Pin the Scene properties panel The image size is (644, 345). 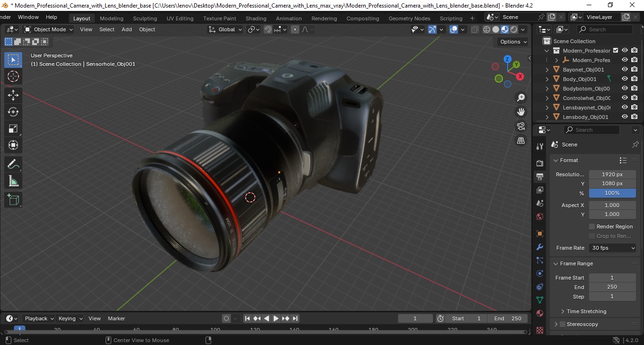tap(635, 145)
